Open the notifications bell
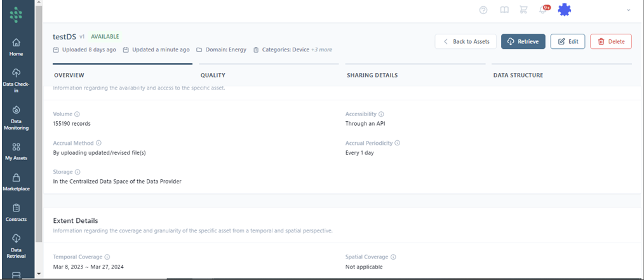This screenshot has width=644, height=280. (543, 10)
